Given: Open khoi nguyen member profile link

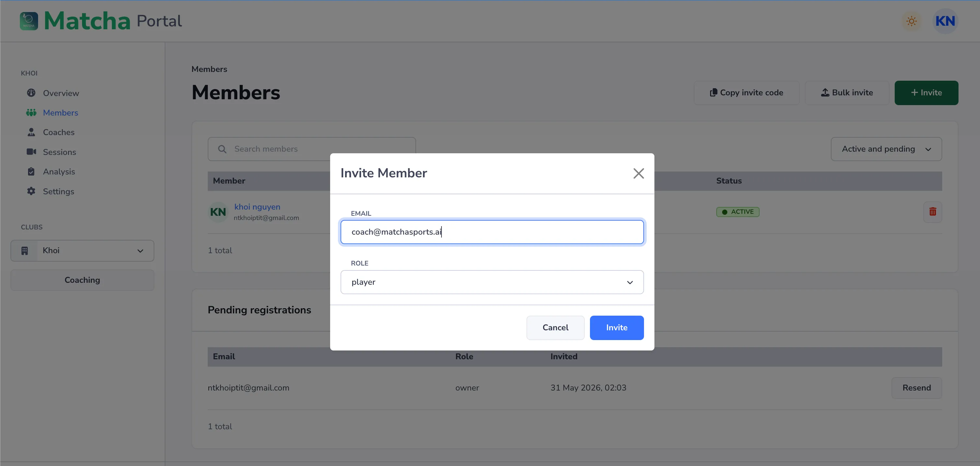Looking at the screenshot, I should 257,207.
